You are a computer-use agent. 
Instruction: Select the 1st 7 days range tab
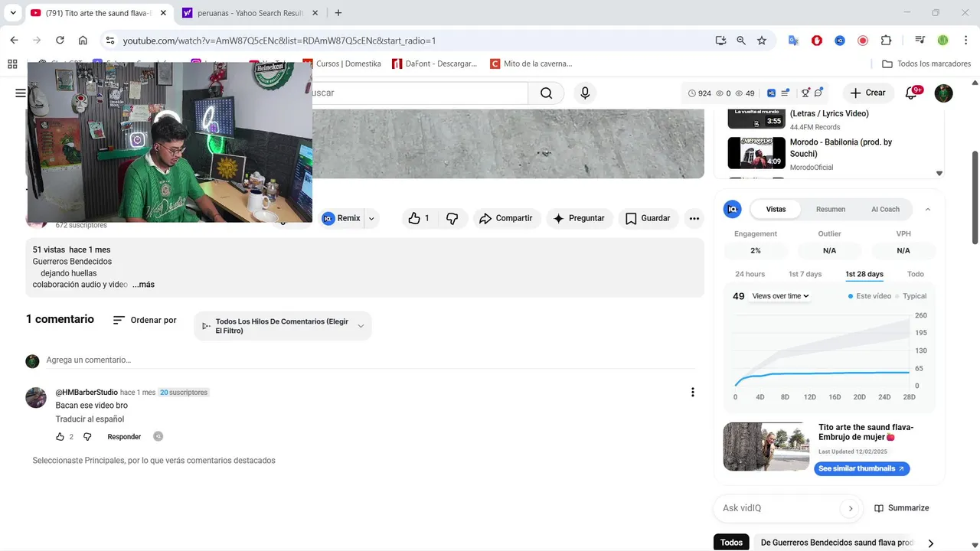click(x=805, y=274)
